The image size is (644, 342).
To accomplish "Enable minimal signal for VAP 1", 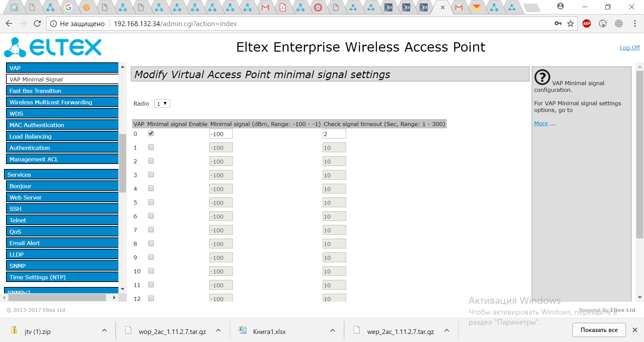I will 151,147.
